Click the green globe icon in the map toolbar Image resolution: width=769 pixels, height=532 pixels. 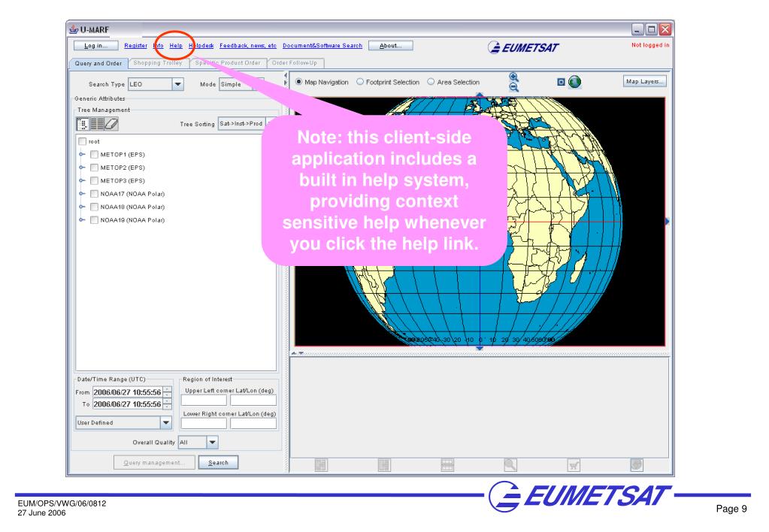pyautogui.click(x=574, y=82)
